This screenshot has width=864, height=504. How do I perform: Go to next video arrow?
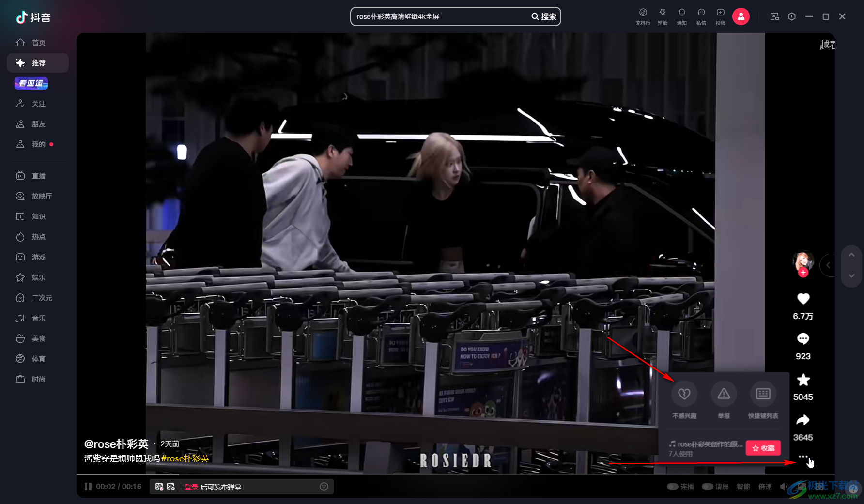pyautogui.click(x=851, y=276)
